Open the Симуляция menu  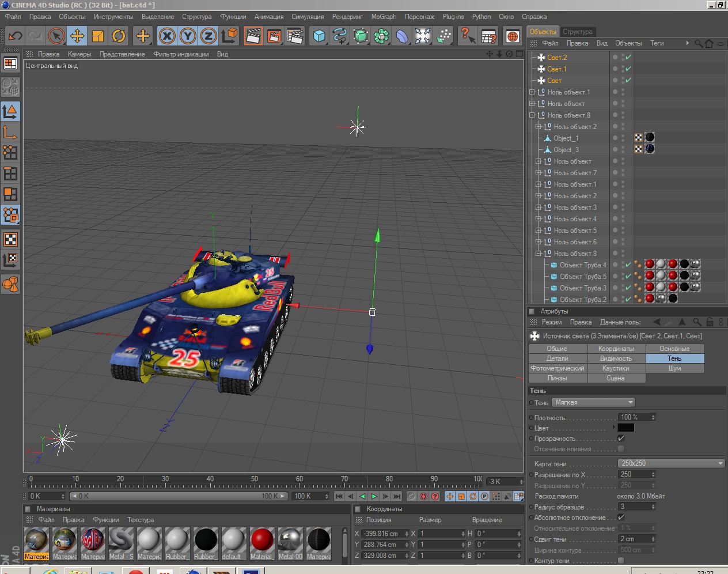click(x=307, y=17)
